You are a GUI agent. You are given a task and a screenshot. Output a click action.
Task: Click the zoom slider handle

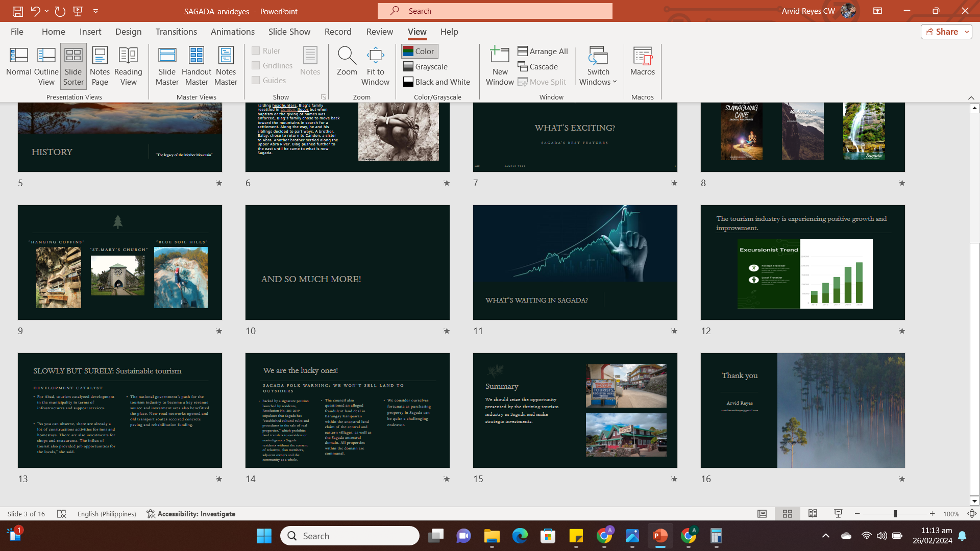(895, 514)
